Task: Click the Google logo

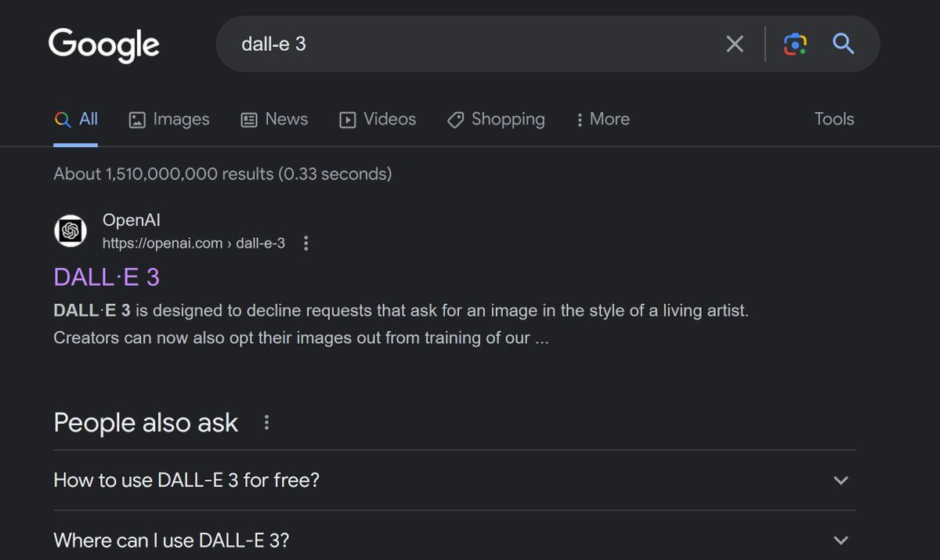Action: pyautogui.click(x=104, y=44)
